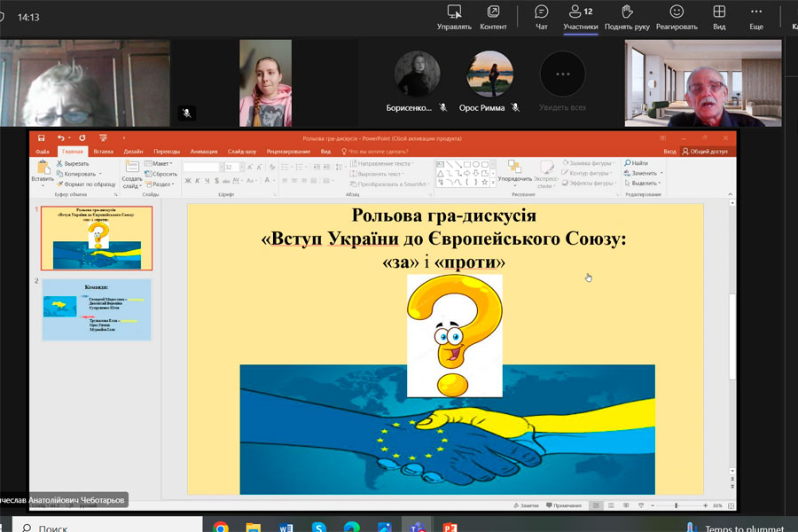
Task: Click Chrome icon in the Windows taskbar
Action: pyautogui.click(x=221, y=527)
